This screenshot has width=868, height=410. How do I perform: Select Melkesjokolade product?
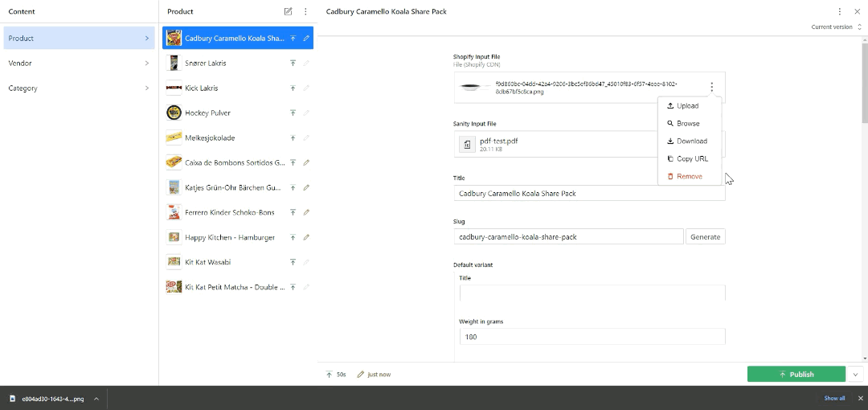[237, 138]
